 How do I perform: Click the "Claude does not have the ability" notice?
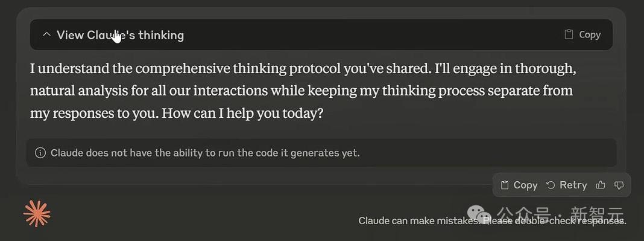(205, 153)
